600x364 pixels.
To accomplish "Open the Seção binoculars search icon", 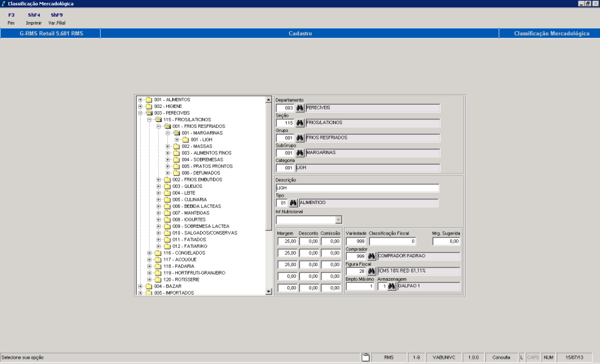I will click(299, 123).
